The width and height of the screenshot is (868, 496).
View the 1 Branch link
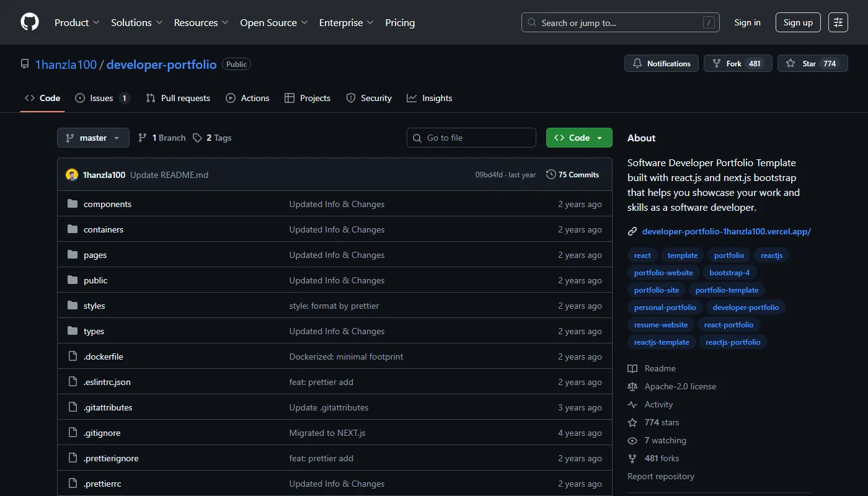pyautogui.click(x=162, y=138)
